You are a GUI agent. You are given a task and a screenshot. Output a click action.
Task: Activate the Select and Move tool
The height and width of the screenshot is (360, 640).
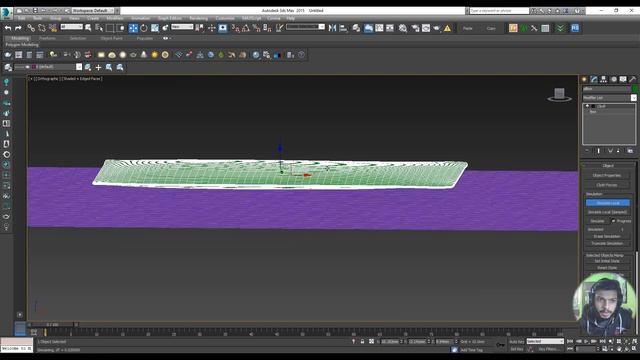[x=133, y=28]
